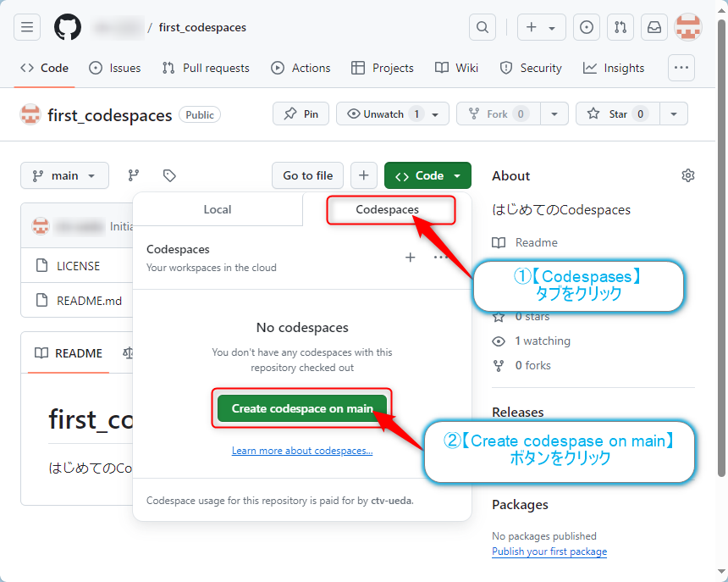Star the first_codespaces repository

pos(617,114)
